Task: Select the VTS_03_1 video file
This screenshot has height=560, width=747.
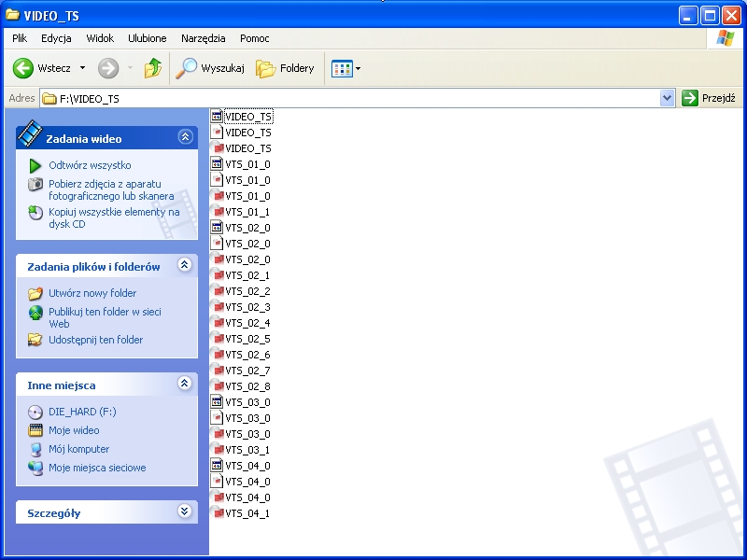Action: (x=241, y=450)
